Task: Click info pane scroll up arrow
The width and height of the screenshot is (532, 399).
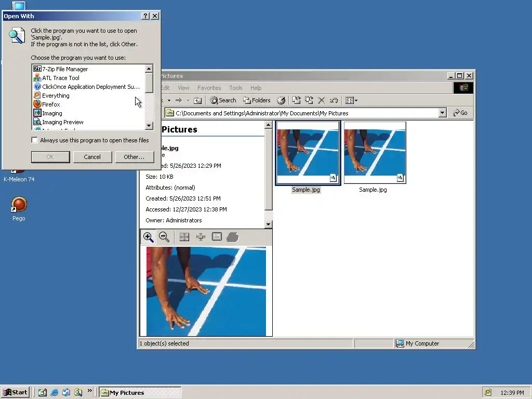Action: click(x=269, y=125)
